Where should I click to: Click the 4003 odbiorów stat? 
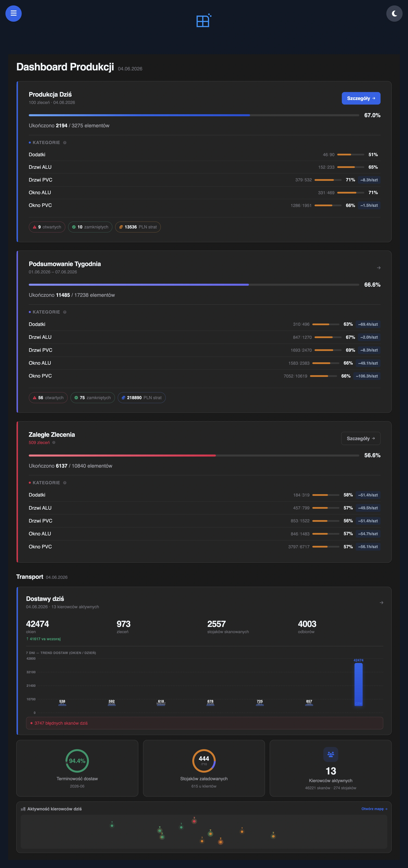click(x=307, y=627)
